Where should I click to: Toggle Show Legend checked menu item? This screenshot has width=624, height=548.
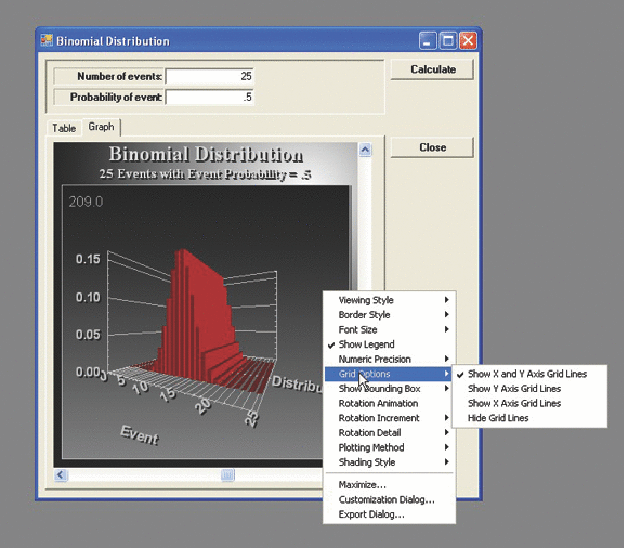(x=365, y=344)
